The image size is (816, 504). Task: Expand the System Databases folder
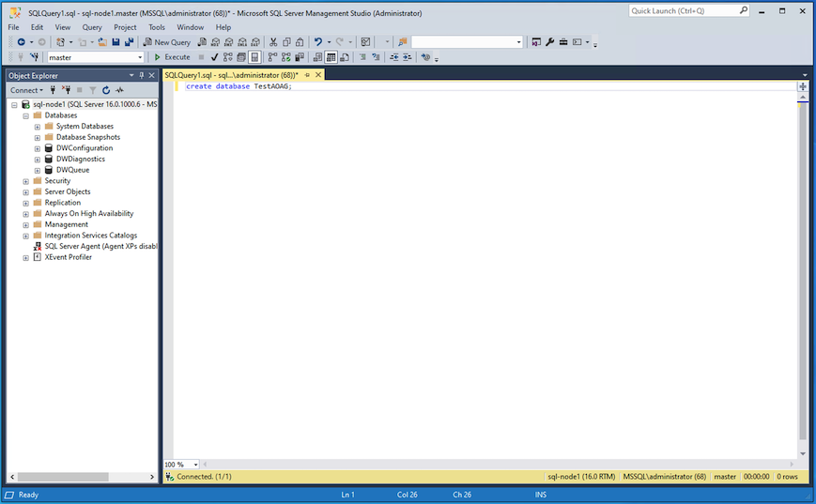[38, 127]
